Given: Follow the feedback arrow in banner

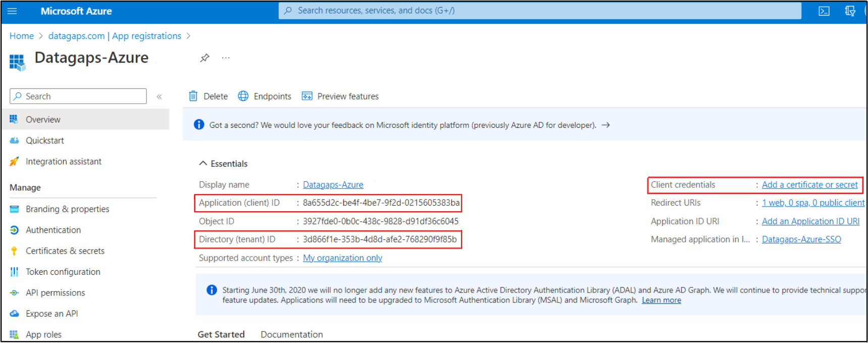Looking at the screenshot, I should click(x=606, y=125).
